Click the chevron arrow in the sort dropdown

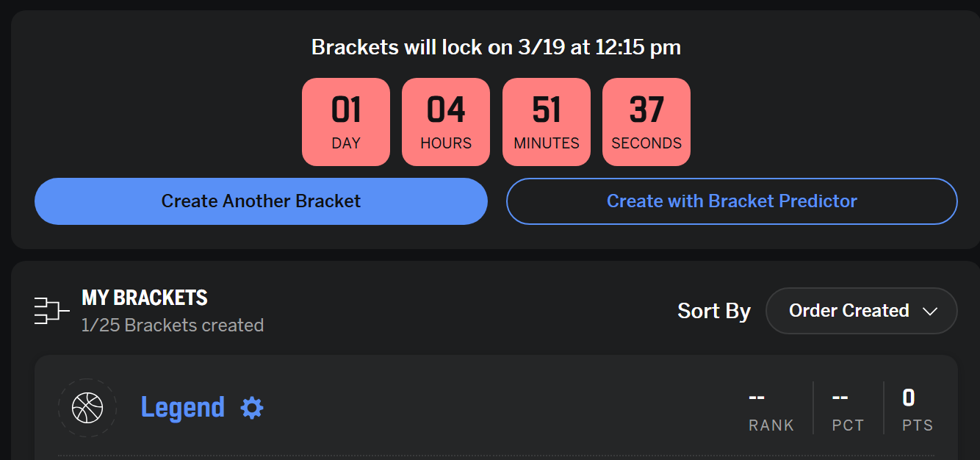[x=930, y=312]
